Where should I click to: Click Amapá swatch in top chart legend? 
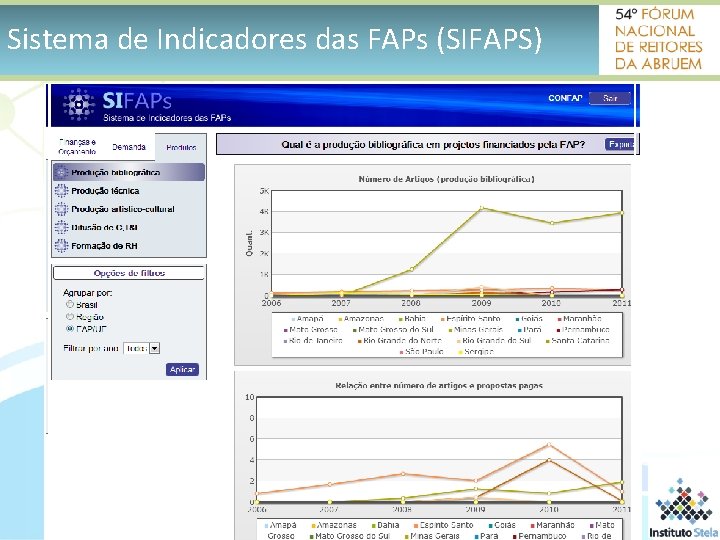[x=293, y=319]
